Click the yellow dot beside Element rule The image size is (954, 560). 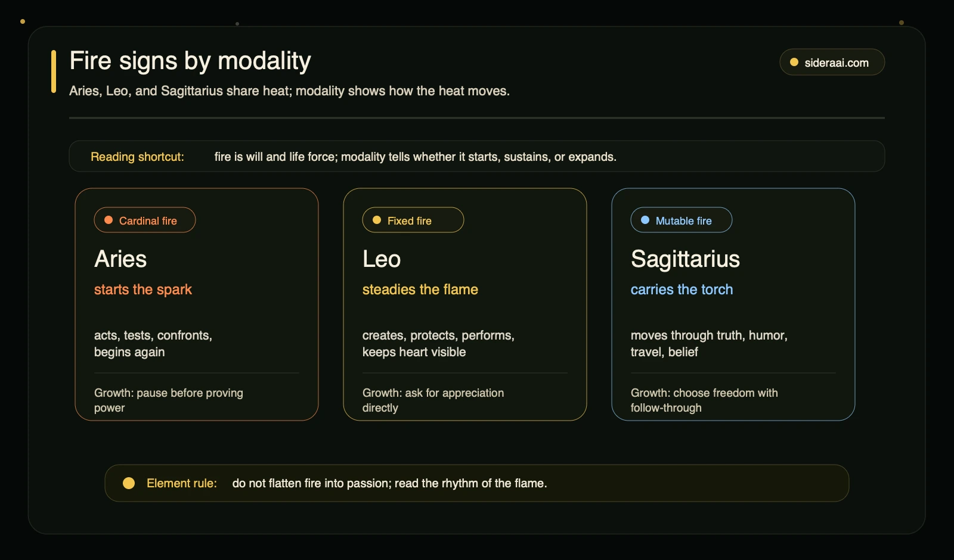tap(129, 483)
